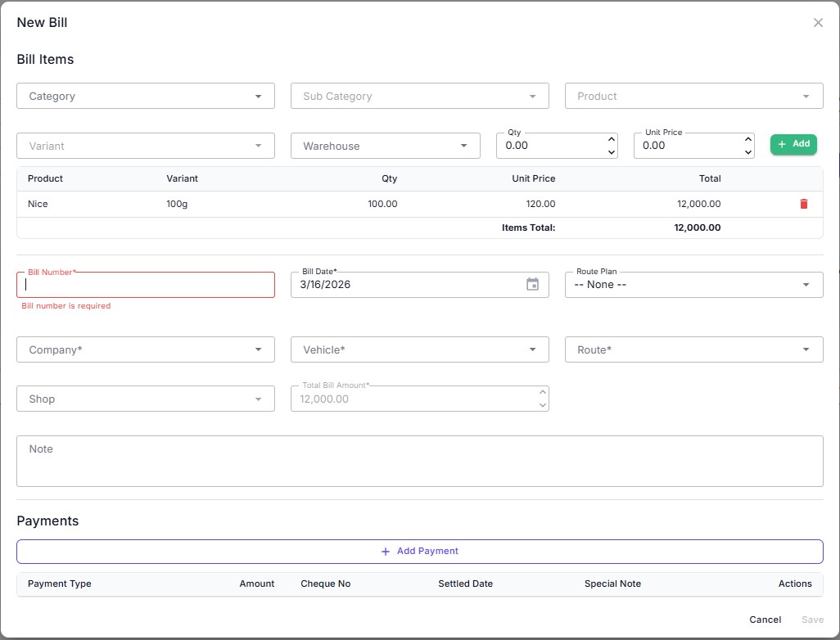Click the Note text area

click(x=419, y=462)
